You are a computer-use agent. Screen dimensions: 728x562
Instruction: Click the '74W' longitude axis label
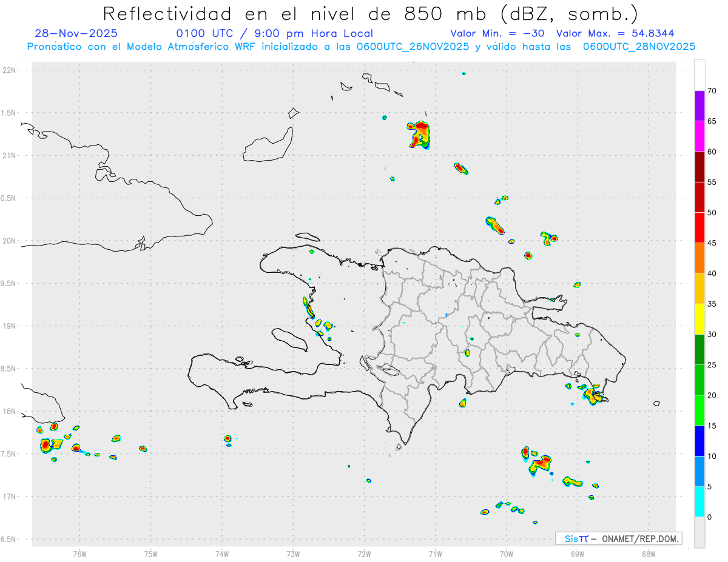(x=222, y=554)
